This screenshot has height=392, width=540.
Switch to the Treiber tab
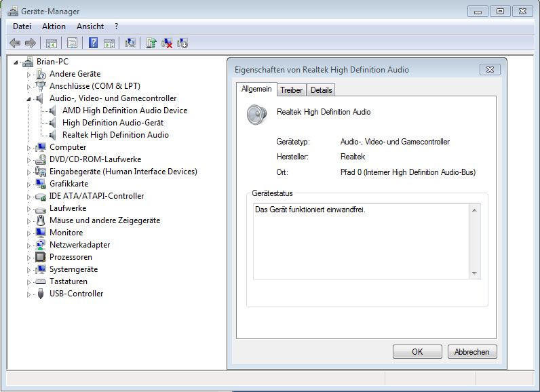pyautogui.click(x=291, y=90)
